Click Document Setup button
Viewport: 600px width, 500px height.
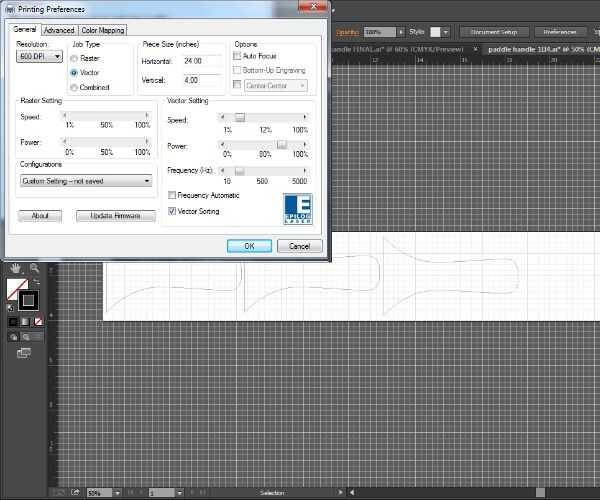pyautogui.click(x=494, y=32)
